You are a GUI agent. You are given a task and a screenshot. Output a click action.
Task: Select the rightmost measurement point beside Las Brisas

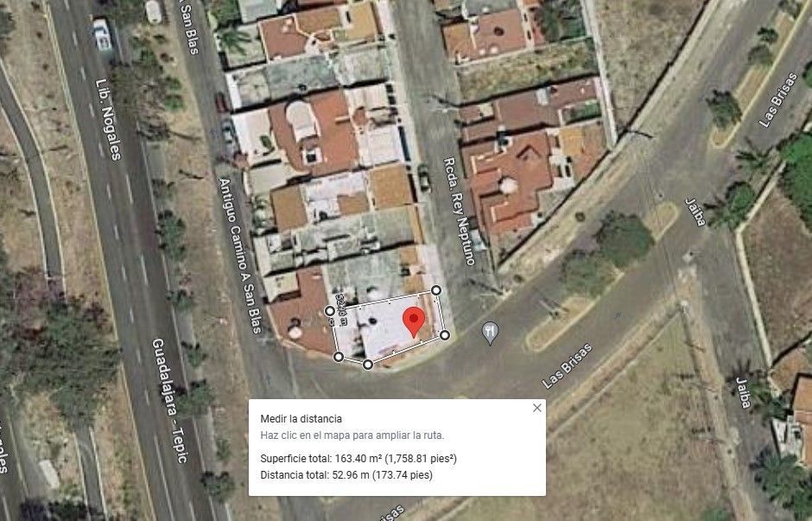click(445, 335)
